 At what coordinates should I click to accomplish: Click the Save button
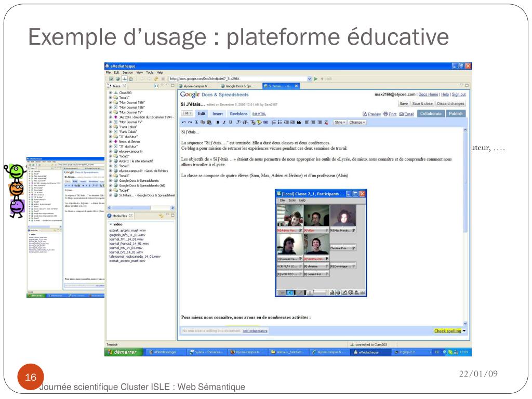coord(403,103)
